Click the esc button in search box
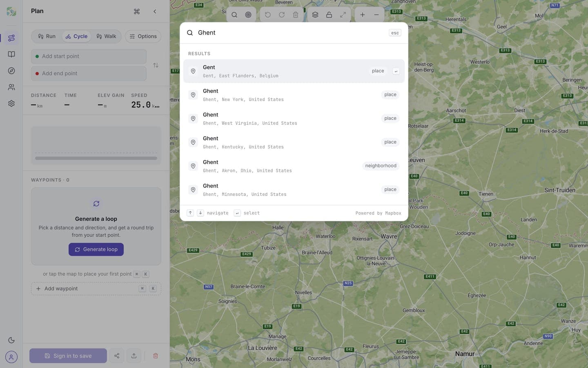This screenshot has width=588, height=368. (x=395, y=33)
